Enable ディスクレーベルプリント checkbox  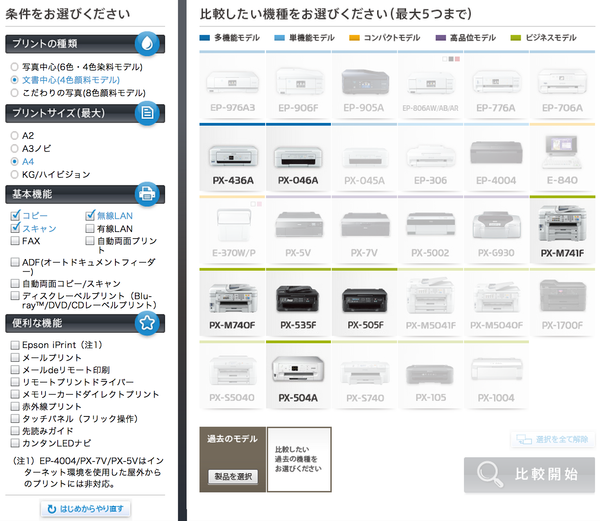pos(15,296)
